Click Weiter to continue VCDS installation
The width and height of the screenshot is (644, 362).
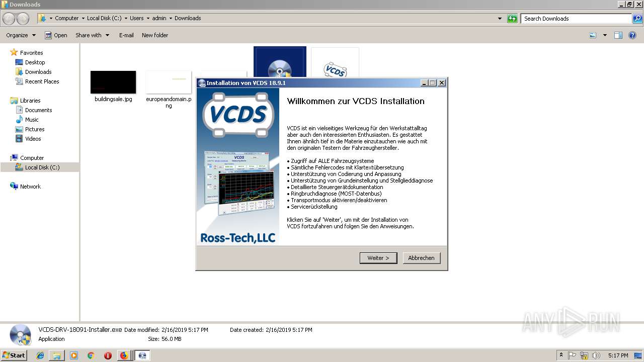click(378, 258)
